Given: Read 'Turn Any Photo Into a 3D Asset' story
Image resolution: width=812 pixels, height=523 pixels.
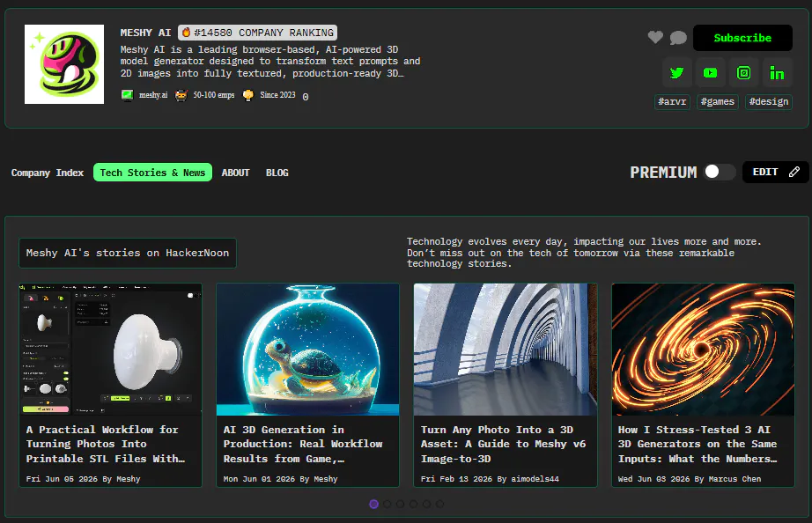Looking at the screenshot, I should pos(504,444).
